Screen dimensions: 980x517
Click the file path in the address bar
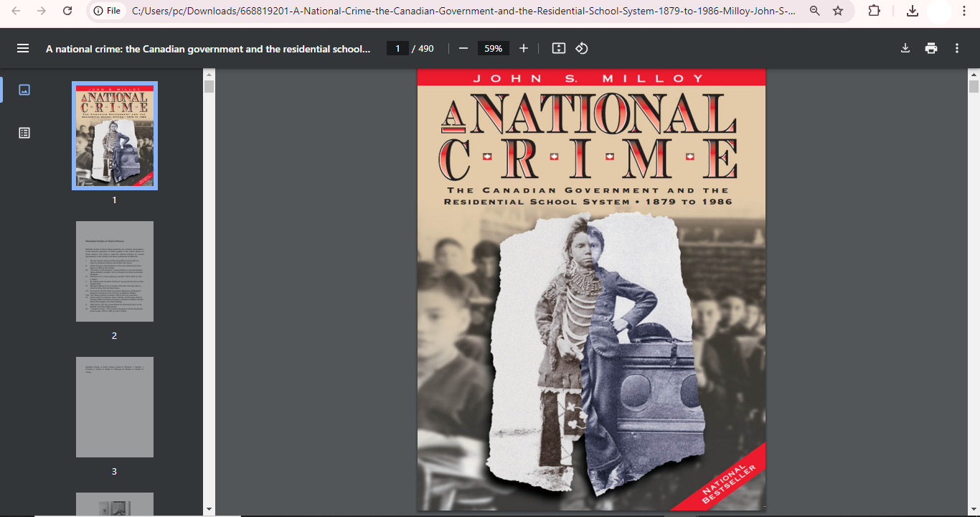click(x=463, y=11)
